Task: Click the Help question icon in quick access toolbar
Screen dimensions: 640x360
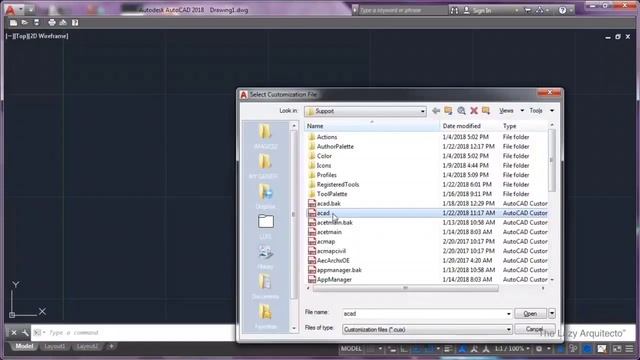Action: point(75,23)
